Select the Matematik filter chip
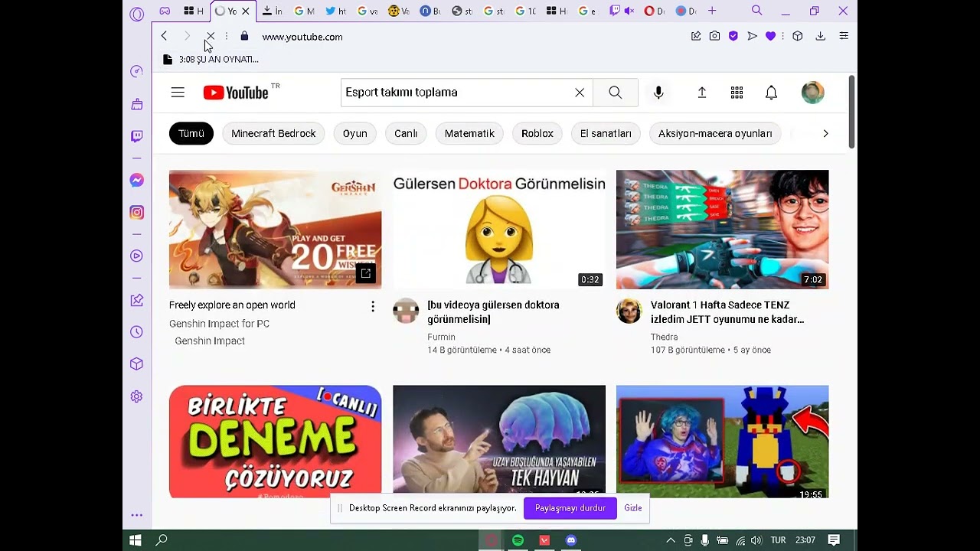This screenshot has width=980, height=551. coord(469,133)
